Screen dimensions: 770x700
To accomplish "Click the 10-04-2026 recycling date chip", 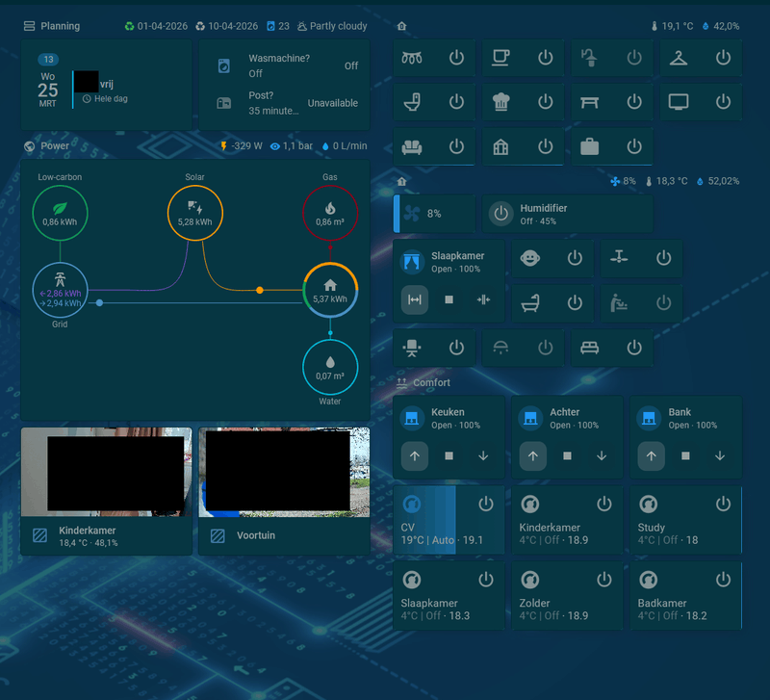I will point(227,26).
